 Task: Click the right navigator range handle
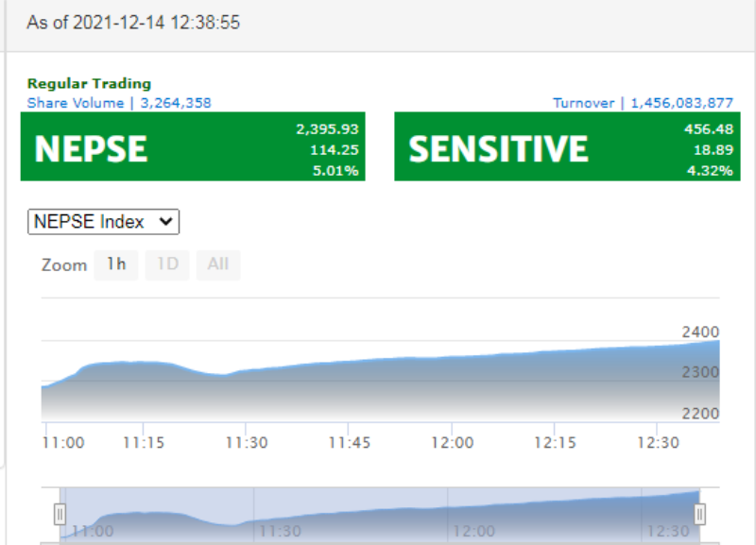click(699, 514)
